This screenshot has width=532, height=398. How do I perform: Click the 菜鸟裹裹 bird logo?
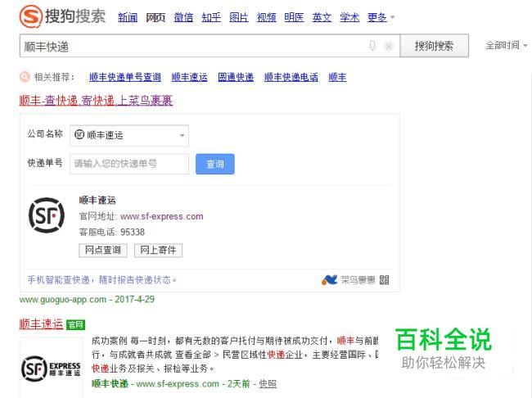329,280
